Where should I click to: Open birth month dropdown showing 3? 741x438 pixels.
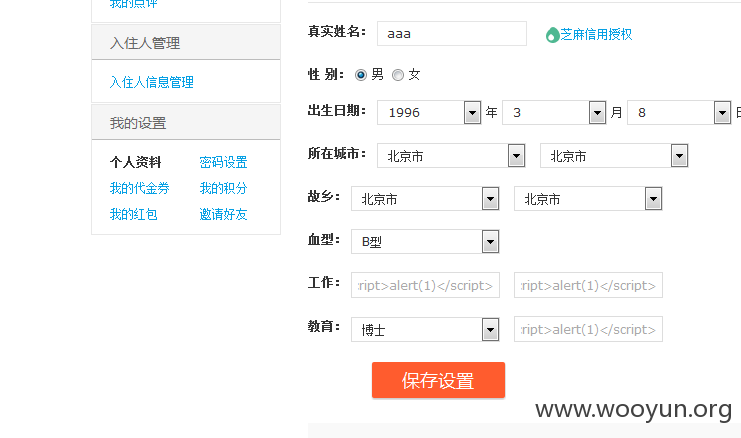point(554,112)
